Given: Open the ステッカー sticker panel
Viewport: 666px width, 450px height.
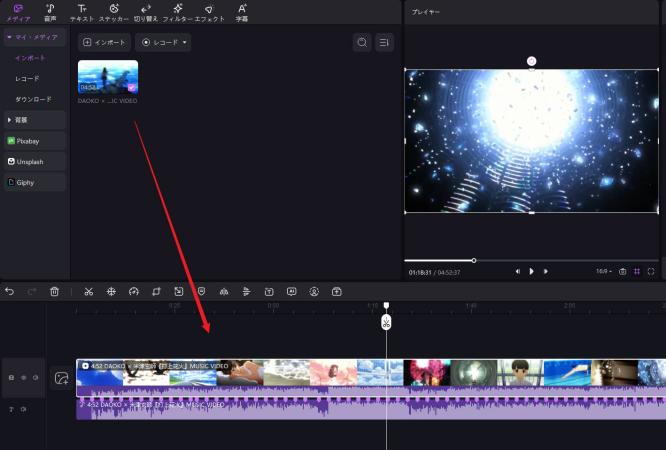Looking at the screenshot, I should (113, 12).
